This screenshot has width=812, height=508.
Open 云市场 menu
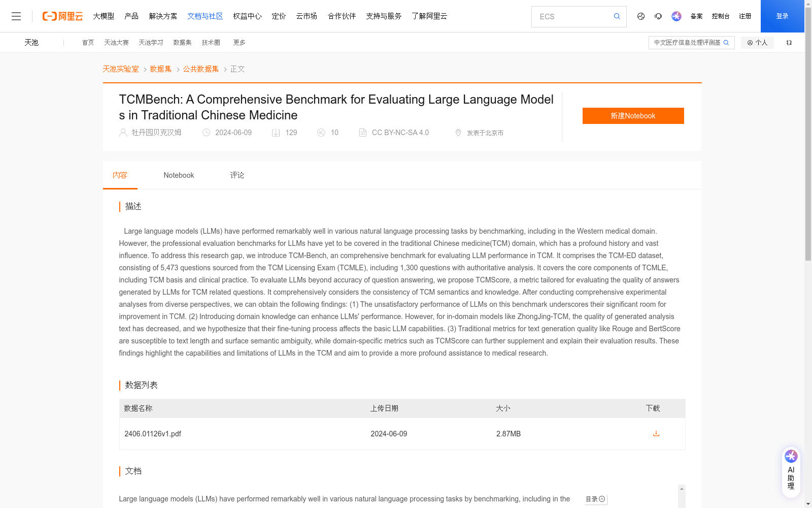pos(307,16)
